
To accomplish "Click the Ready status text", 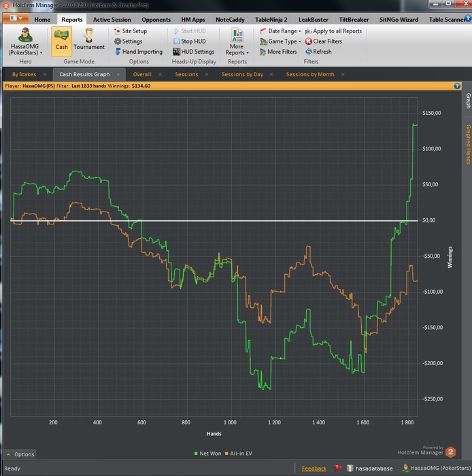I will tap(12, 469).
